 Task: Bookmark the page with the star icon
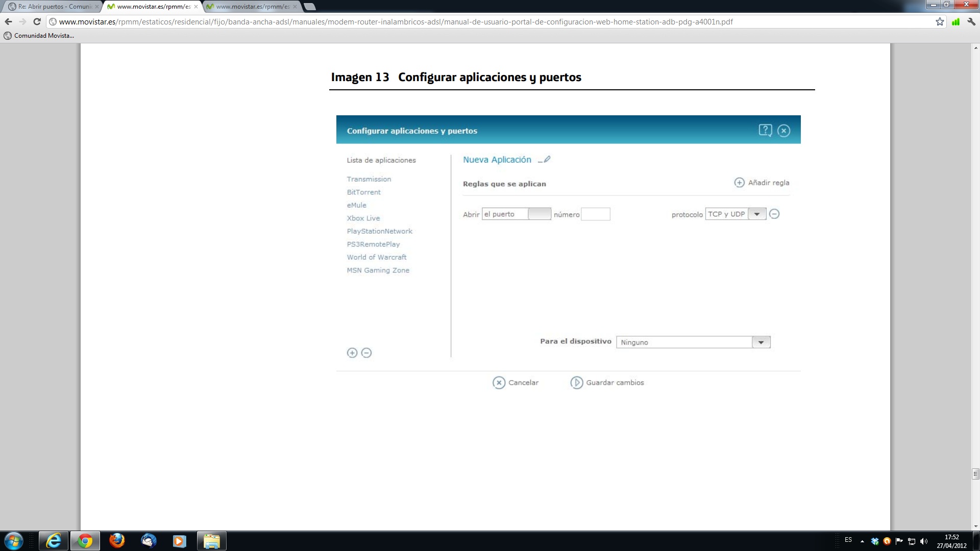tap(940, 21)
